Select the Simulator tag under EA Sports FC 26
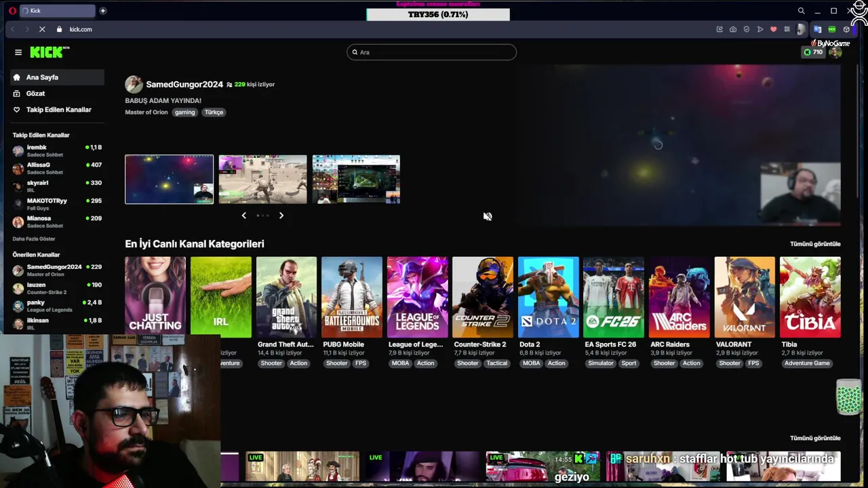The image size is (868, 488). pos(600,363)
